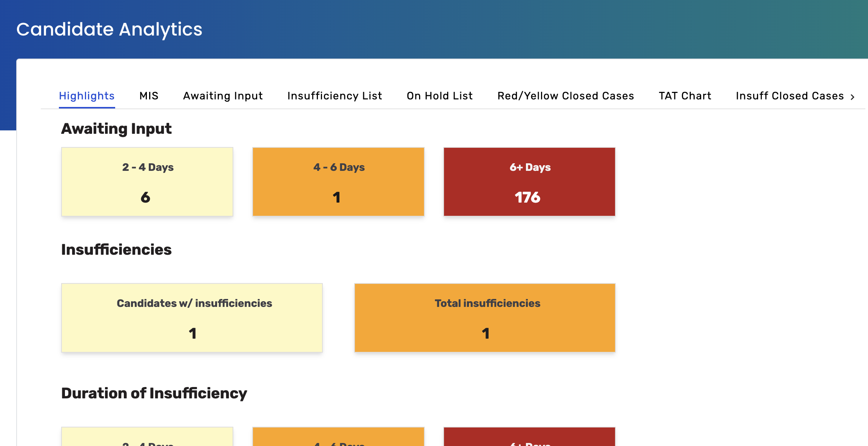
Task: Click the Candidate Analytics page title
Action: click(109, 29)
